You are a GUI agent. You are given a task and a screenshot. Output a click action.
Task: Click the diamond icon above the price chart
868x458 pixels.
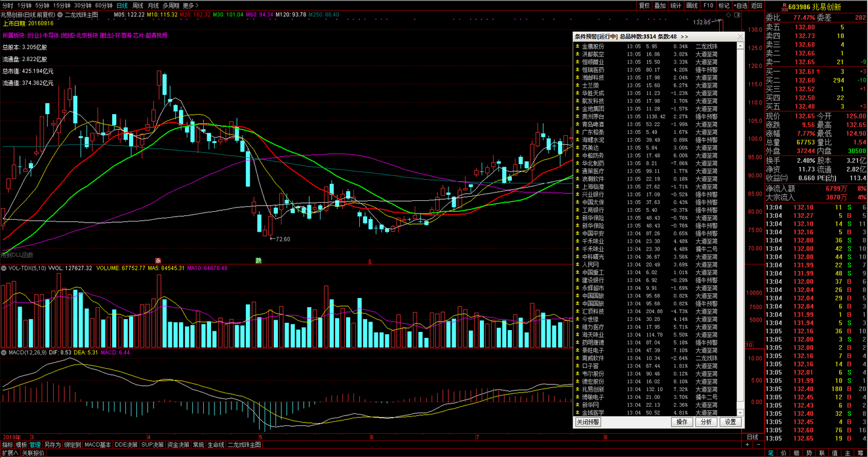pyautogui.click(x=729, y=14)
